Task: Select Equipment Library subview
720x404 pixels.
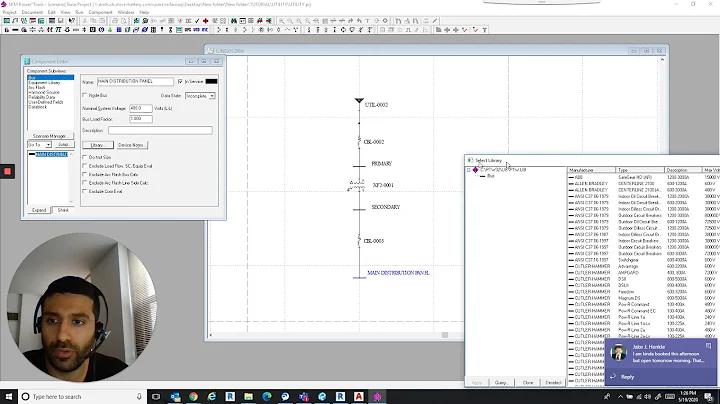Action: 44,83
